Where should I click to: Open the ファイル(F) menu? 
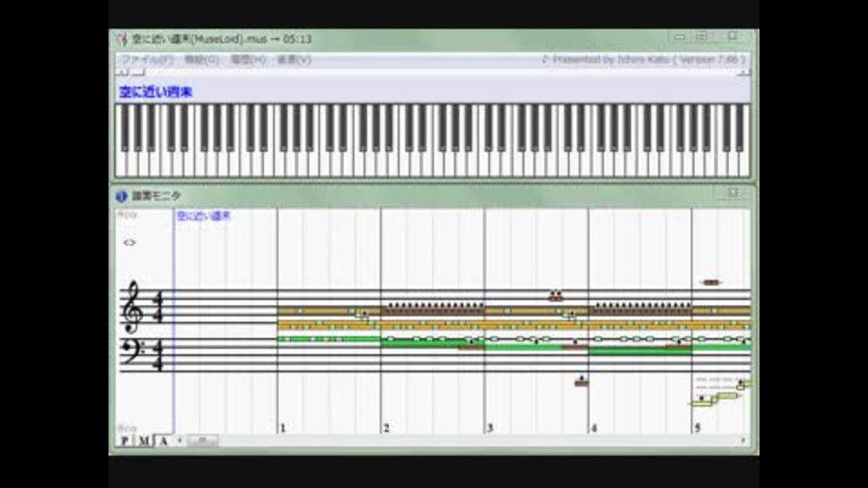[147, 60]
